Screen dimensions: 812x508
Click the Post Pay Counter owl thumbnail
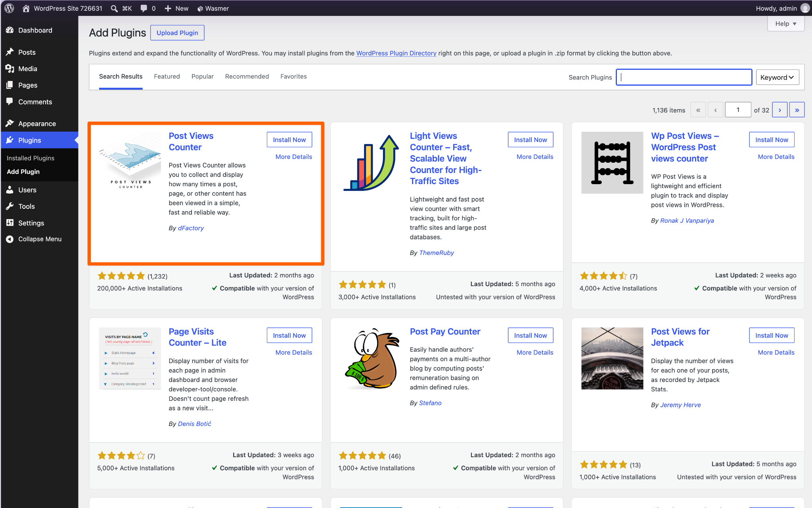click(x=372, y=358)
